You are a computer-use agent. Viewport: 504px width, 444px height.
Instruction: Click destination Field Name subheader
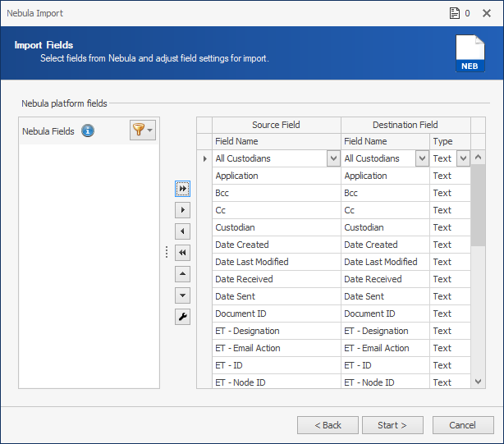pyautogui.click(x=386, y=141)
